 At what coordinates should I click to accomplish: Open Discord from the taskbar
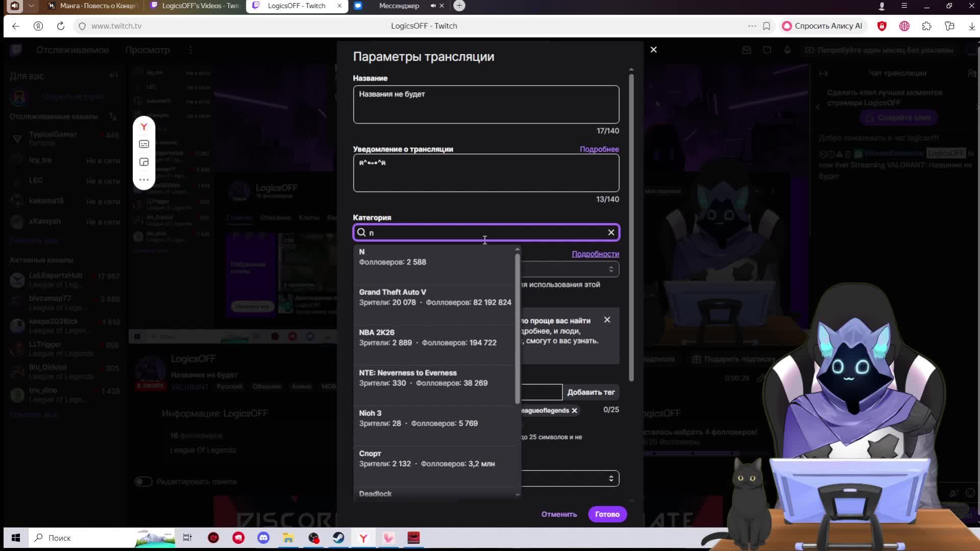[263, 538]
